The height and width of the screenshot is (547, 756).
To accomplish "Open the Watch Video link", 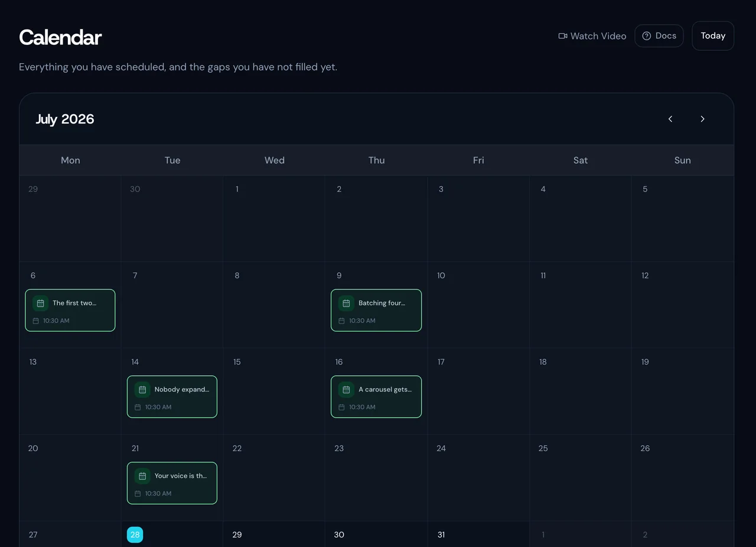I will pyautogui.click(x=592, y=36).
